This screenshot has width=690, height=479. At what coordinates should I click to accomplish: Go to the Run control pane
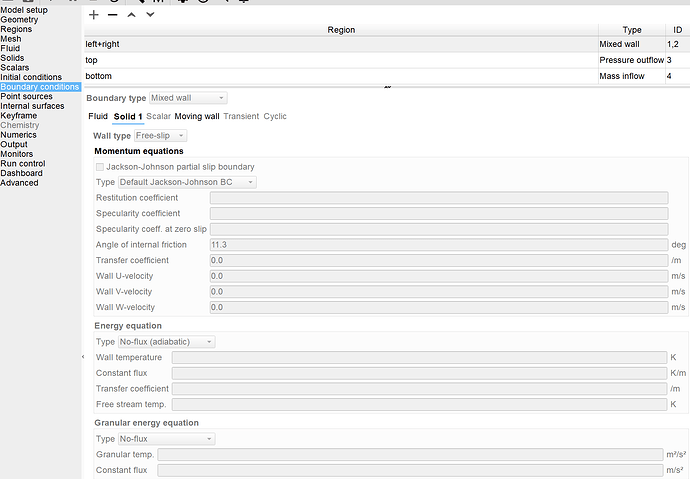(23, 164)
